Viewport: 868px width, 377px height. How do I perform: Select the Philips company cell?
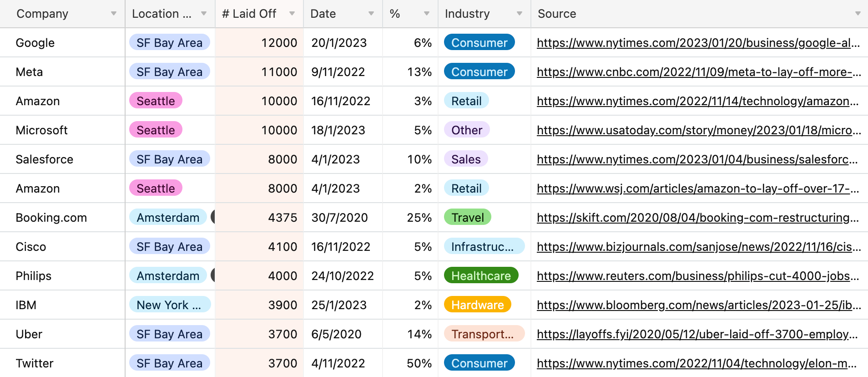point(62,276)
